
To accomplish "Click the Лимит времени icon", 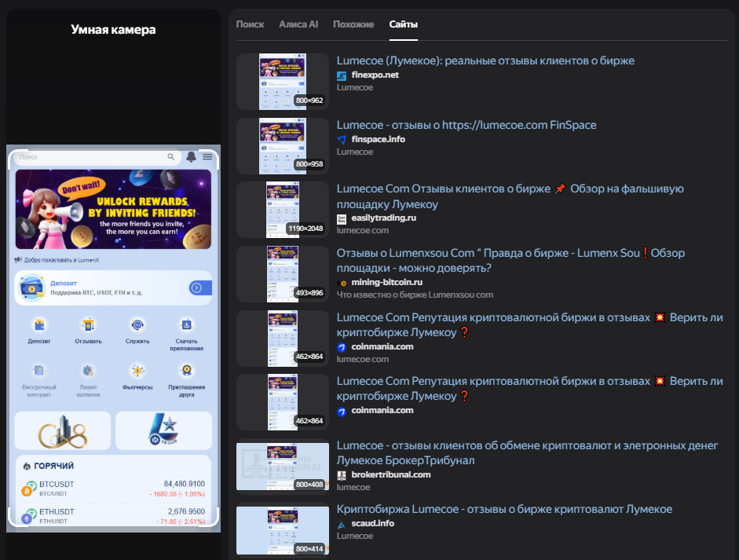I will [88, 371].
